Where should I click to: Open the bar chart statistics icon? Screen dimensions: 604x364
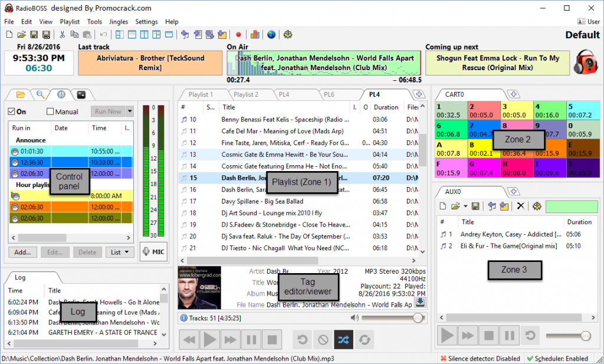255,35
